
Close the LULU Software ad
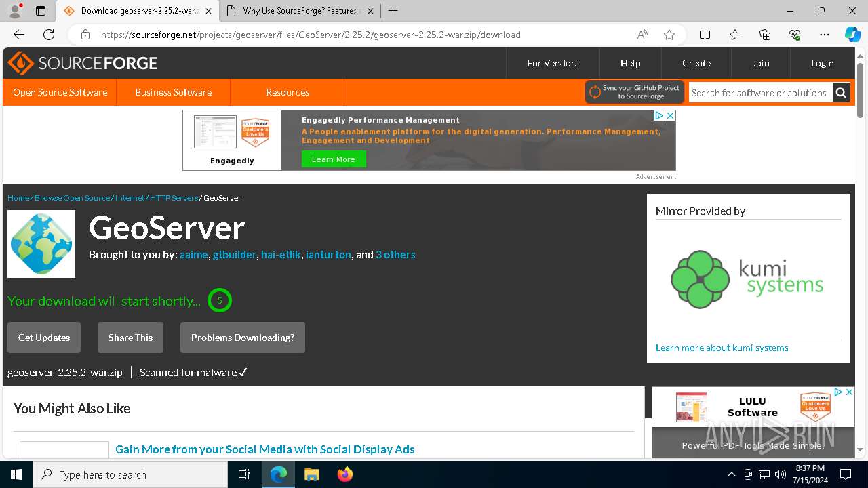click(x=849, y=392)
